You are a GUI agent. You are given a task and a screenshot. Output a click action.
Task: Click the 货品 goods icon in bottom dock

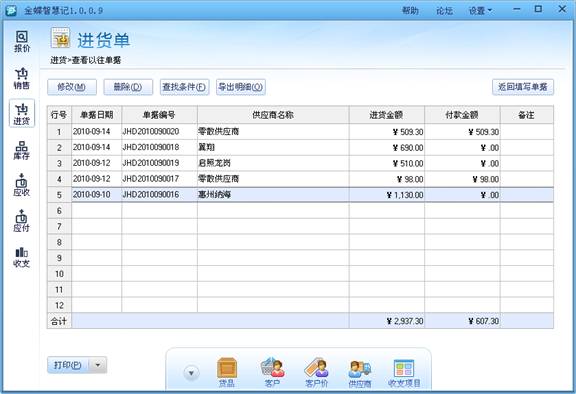point(227,372)
